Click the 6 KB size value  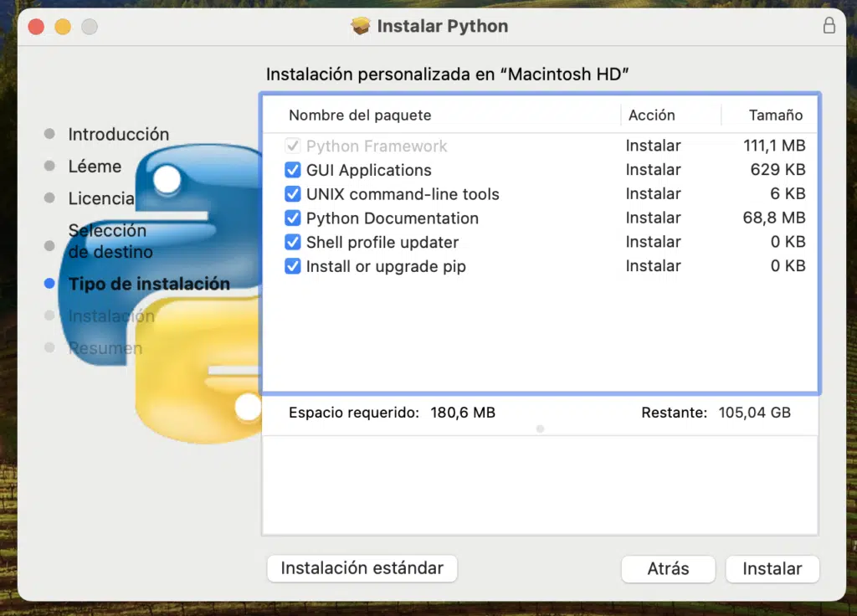click(x=788, y=193)
